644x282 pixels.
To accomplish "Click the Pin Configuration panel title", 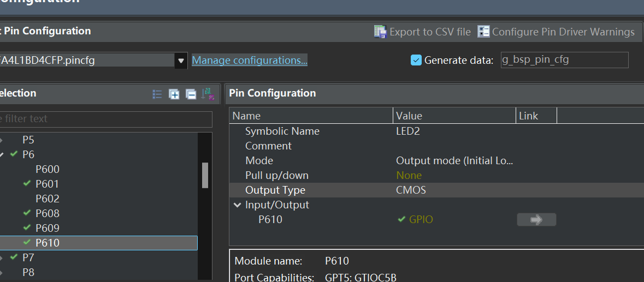I will [273, 93].
